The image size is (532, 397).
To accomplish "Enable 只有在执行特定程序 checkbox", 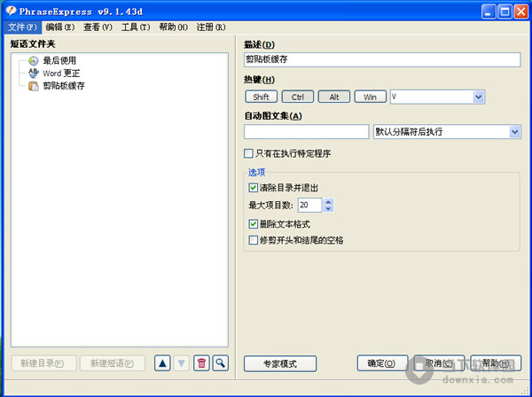I will 248,153.
